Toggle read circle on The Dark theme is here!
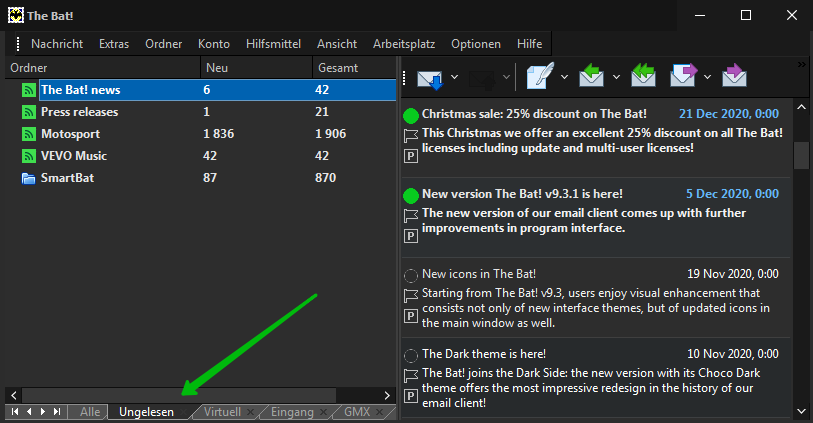 [411, 355]
